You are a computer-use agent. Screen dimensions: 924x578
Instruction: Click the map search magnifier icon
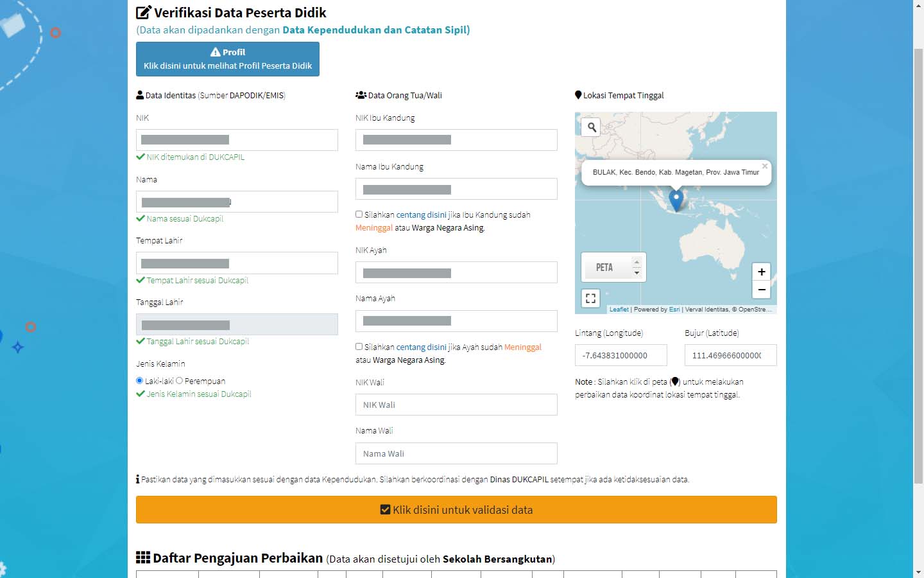click(592, 127)
